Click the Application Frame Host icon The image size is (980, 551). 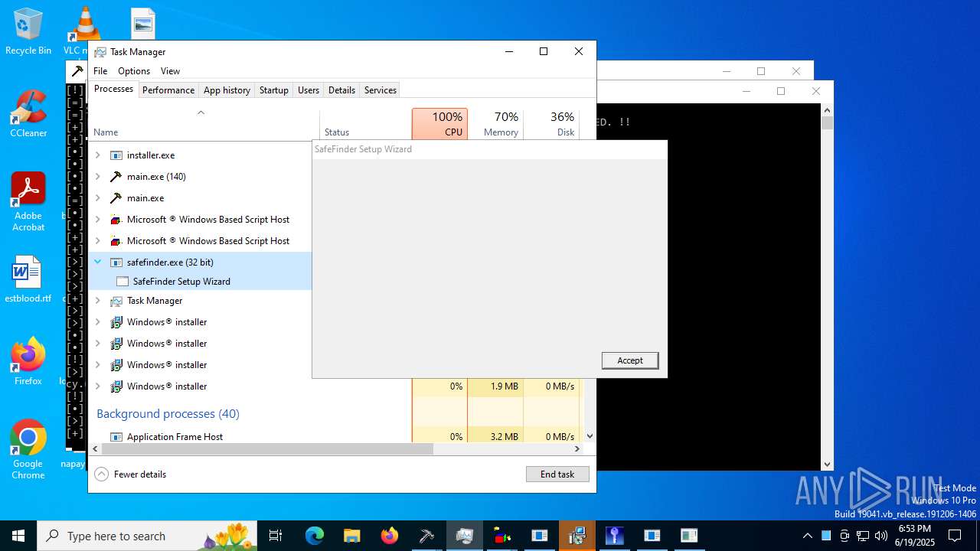click(x=116, y=437)
